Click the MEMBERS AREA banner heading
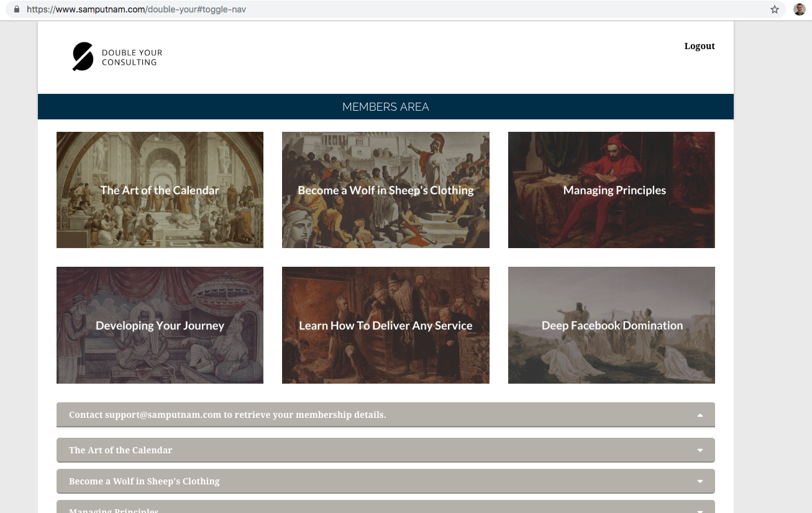Image resolution: width=812 pixels, height=513 pixels. click(x=386, y=107)
